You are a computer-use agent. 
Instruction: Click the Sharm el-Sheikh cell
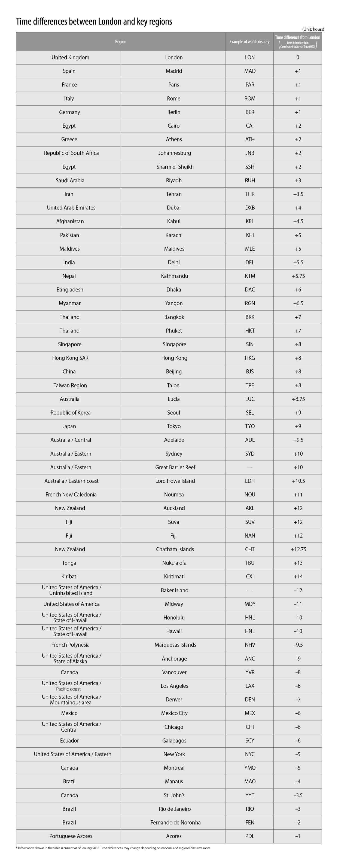click(175, 167)
